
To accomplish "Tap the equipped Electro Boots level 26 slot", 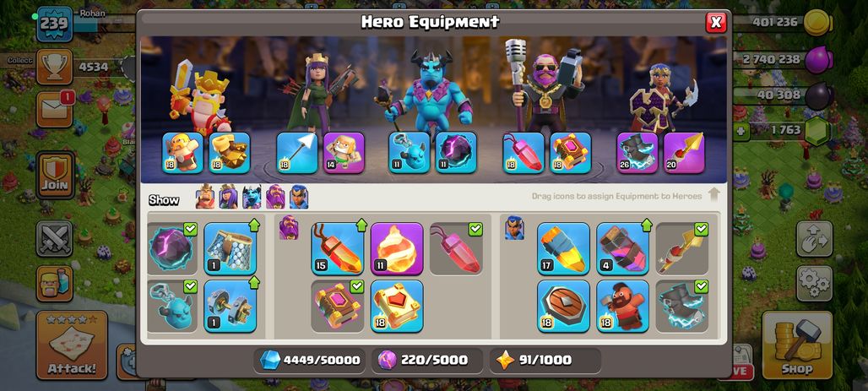I will point(637,152).
